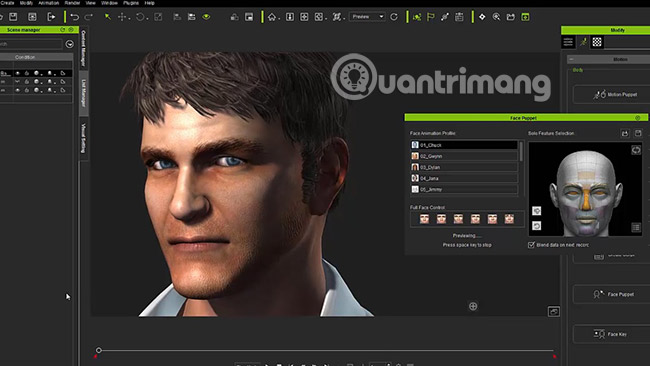Click the save preset icon in Face Puppet
Image resolution: width=650 pixels, height=366 pixels.
(x=638, y=133)
